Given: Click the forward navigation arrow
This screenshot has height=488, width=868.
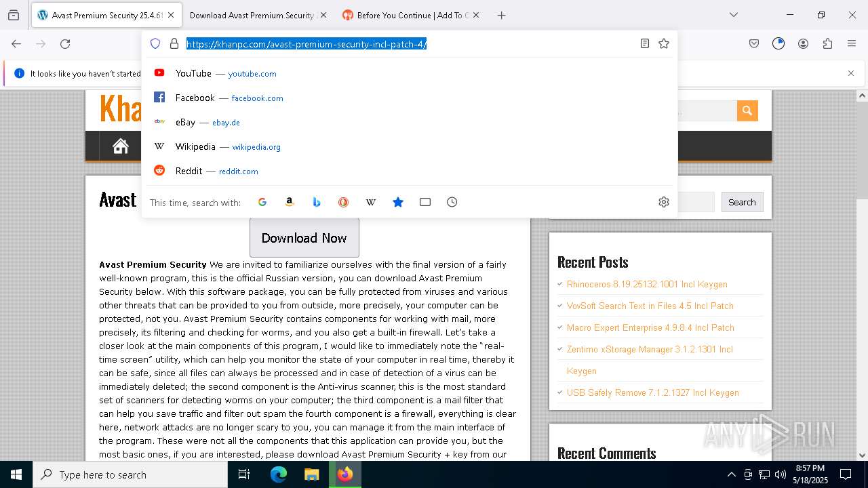Looking at the screenshot, I should 41,43.
